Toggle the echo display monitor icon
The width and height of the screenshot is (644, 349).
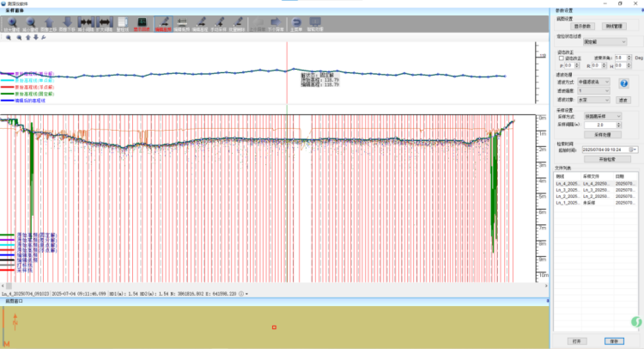click(x=142, y=24)
